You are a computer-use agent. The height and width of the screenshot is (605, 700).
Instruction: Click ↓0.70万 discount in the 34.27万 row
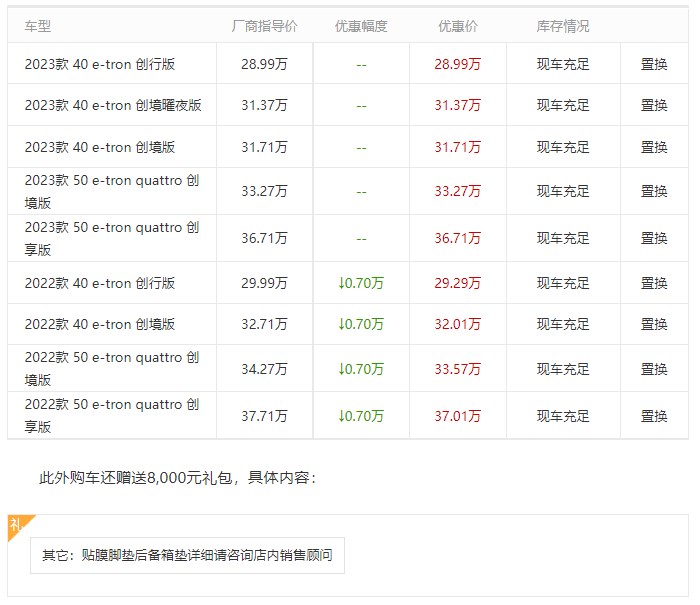(361, 369)
